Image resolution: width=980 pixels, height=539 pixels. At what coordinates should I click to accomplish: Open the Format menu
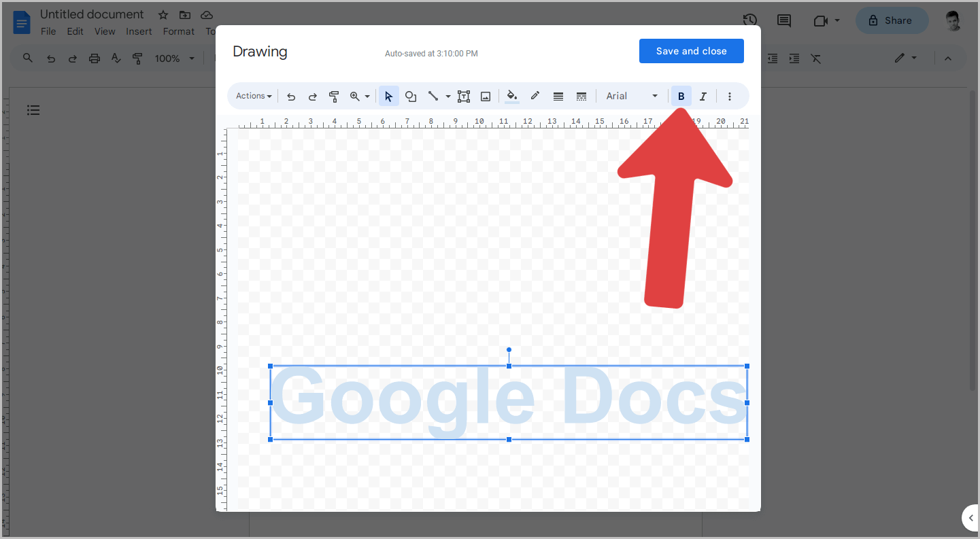pos(179,31)
